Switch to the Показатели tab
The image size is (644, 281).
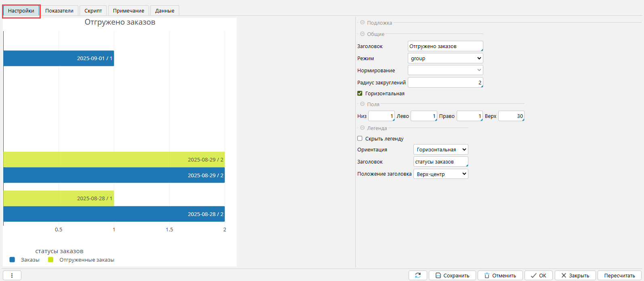[59, 11]
